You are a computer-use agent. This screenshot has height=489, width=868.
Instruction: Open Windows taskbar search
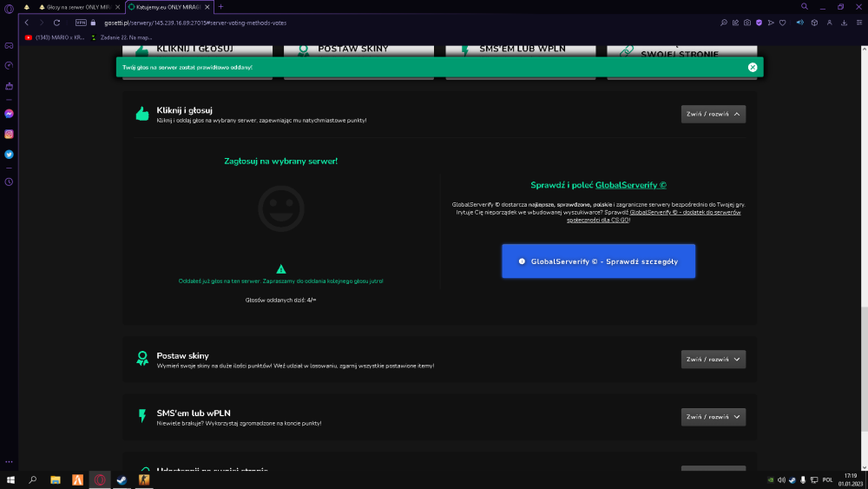33,480
